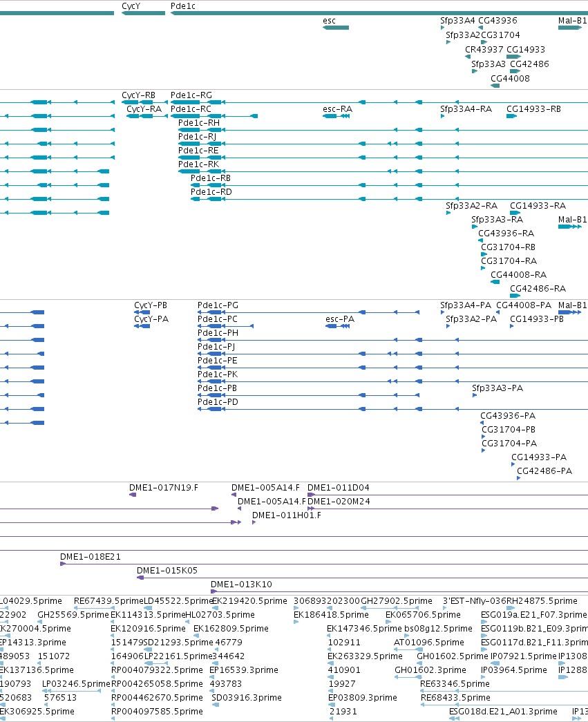Click the CG43936-RA transcript label
The image size is (588, 722).
click(506, 233)
